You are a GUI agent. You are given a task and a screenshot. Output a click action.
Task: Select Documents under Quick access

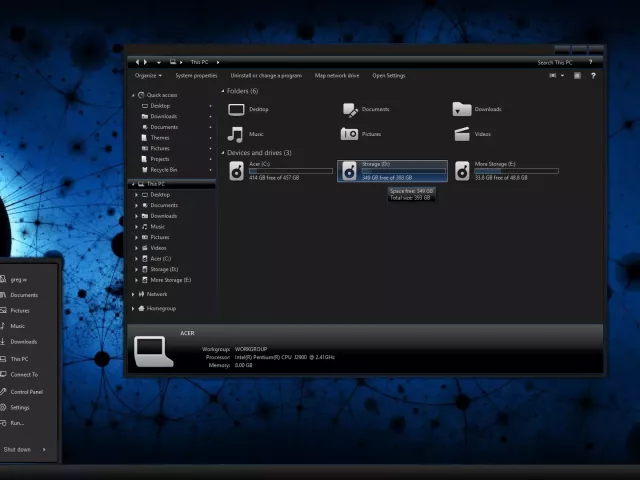164,127
